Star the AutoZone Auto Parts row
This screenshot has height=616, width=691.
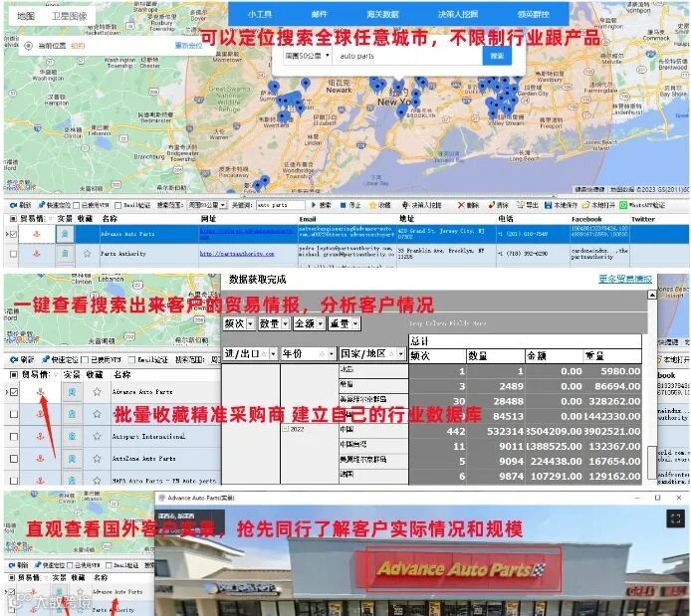(x=97, y=459)
